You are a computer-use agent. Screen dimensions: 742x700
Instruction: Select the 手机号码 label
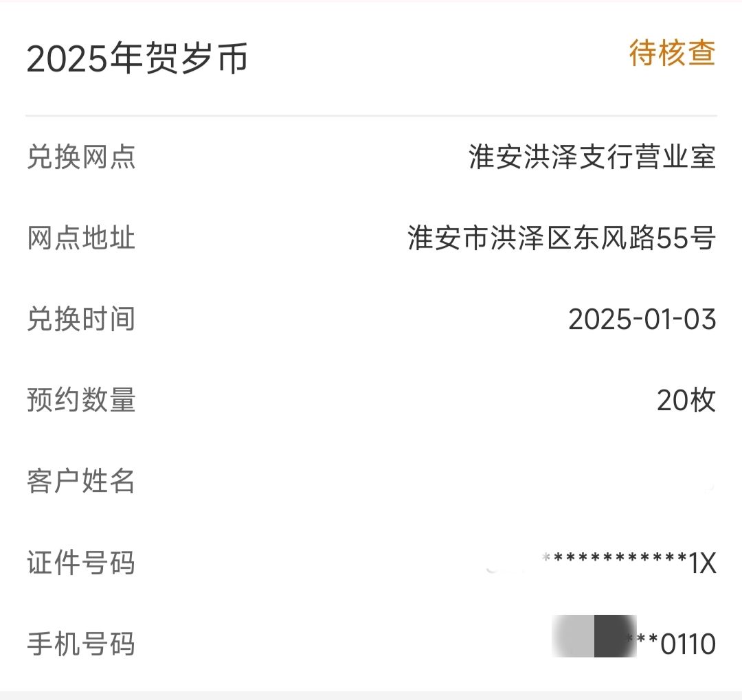(x=81, y=644)
